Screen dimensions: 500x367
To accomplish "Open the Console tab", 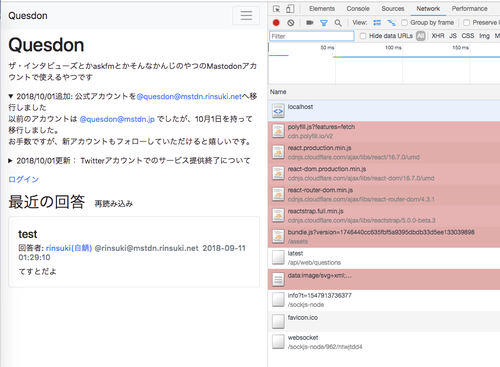I will 358,9.
